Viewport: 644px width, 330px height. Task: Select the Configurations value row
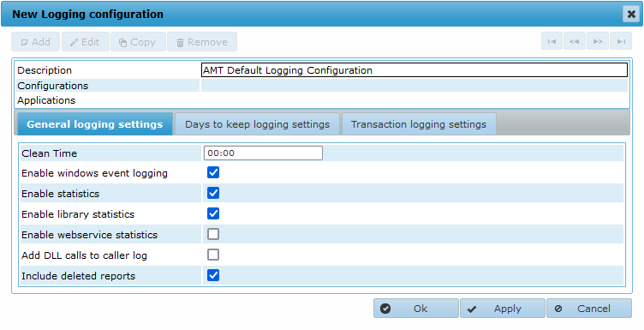pyautogui.click(x=414, y=86)
